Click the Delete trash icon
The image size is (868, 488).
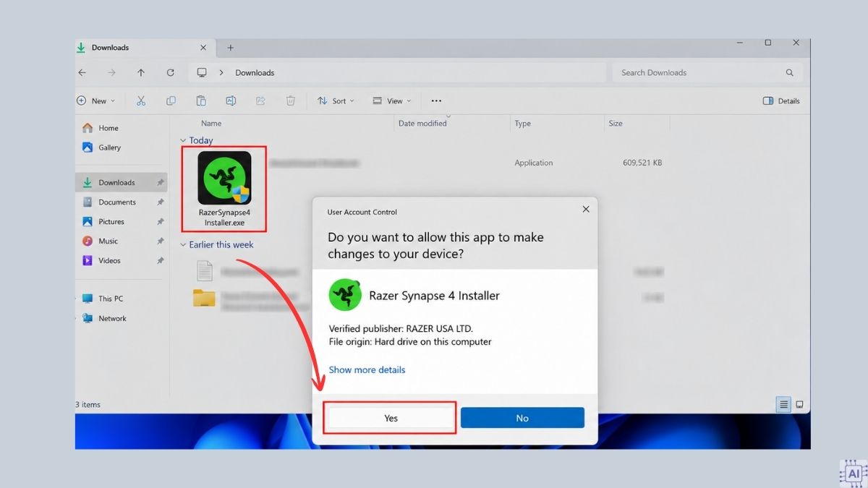click(290, 101)
